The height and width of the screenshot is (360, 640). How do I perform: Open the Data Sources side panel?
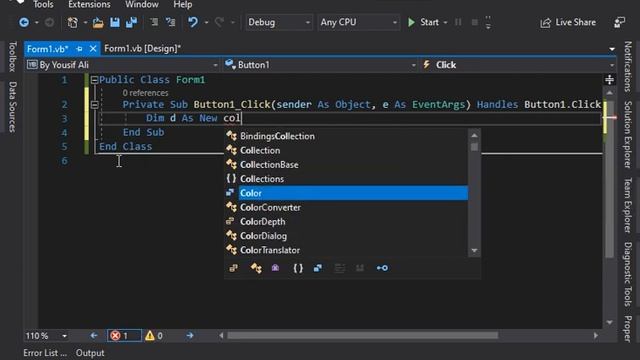coord(13,107)
